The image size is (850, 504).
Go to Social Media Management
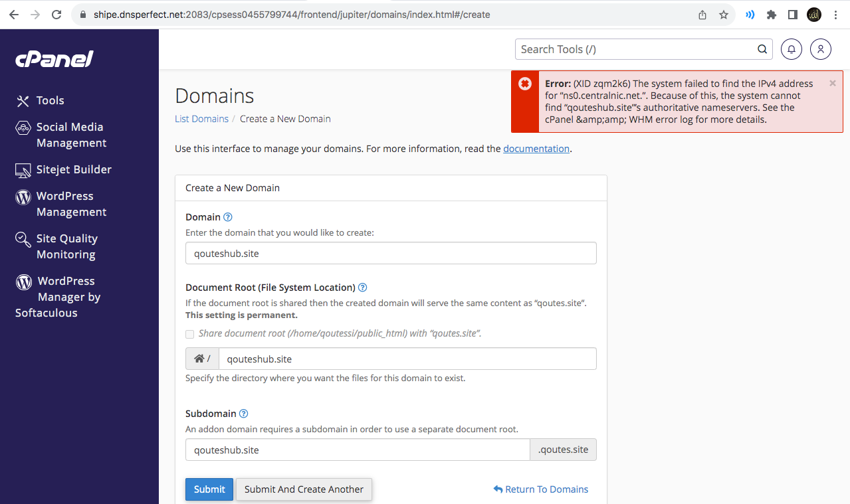pos(70,135)
